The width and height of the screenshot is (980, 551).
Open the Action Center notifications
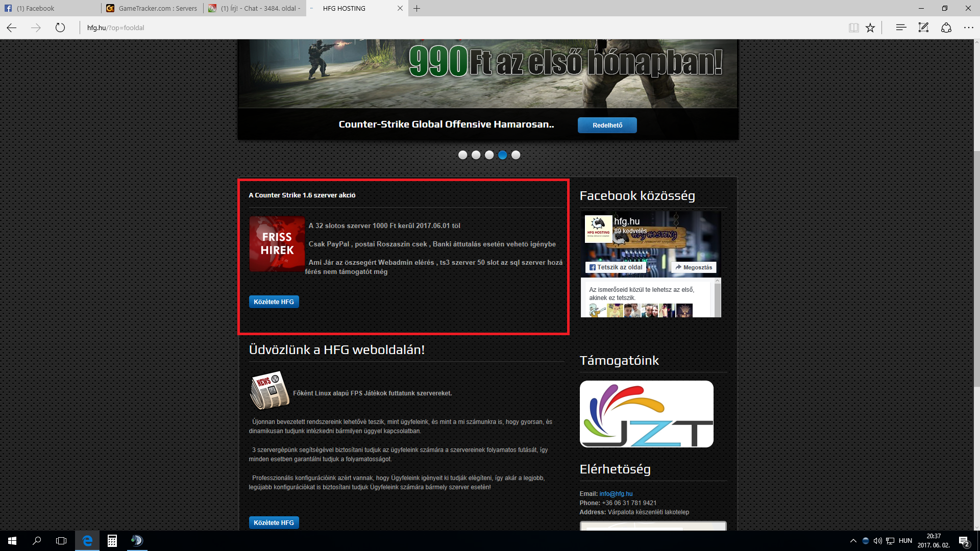(964, 541)
